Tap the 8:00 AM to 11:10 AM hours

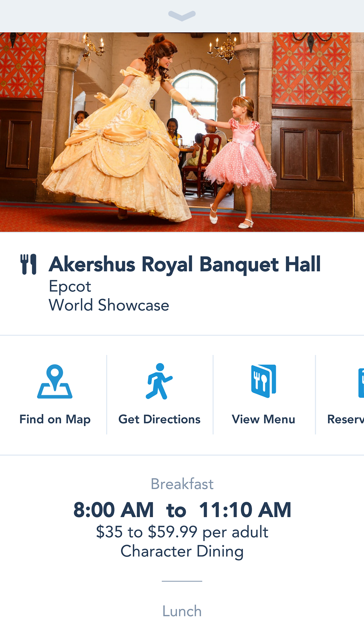[182, 510]
